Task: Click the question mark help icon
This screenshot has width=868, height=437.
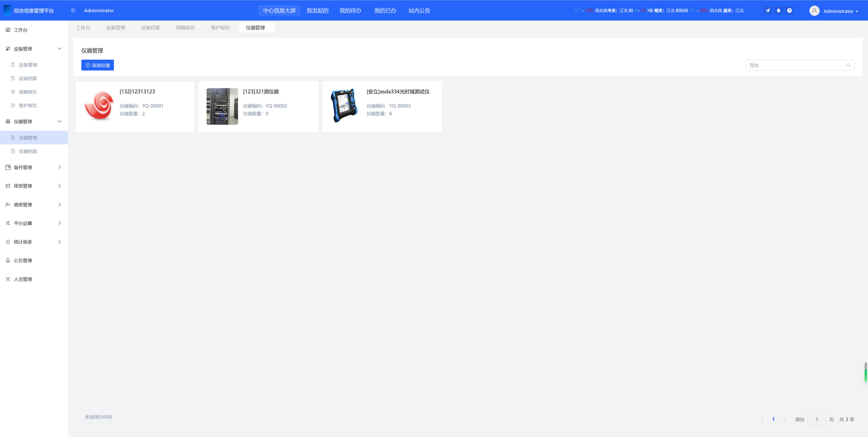Action: tap(789, 10)
